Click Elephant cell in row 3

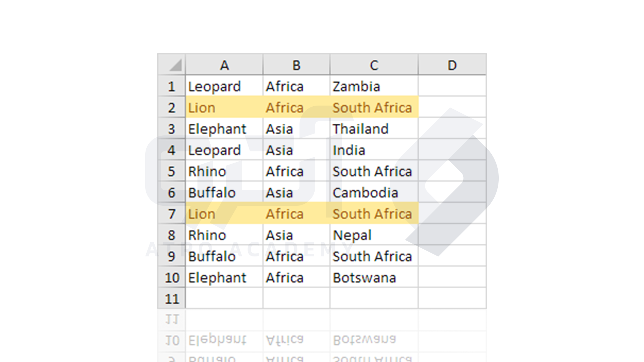(x=224, y=128)
